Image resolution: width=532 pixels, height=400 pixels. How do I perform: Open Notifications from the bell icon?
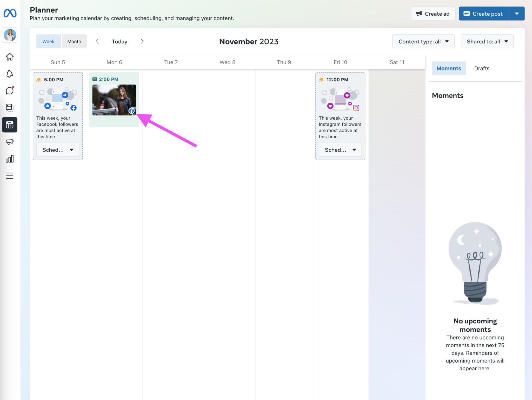(10, 74)
